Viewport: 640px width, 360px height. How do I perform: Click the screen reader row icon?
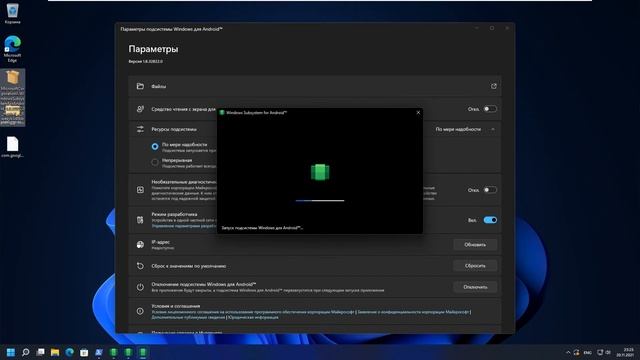(x=140, y=109)
